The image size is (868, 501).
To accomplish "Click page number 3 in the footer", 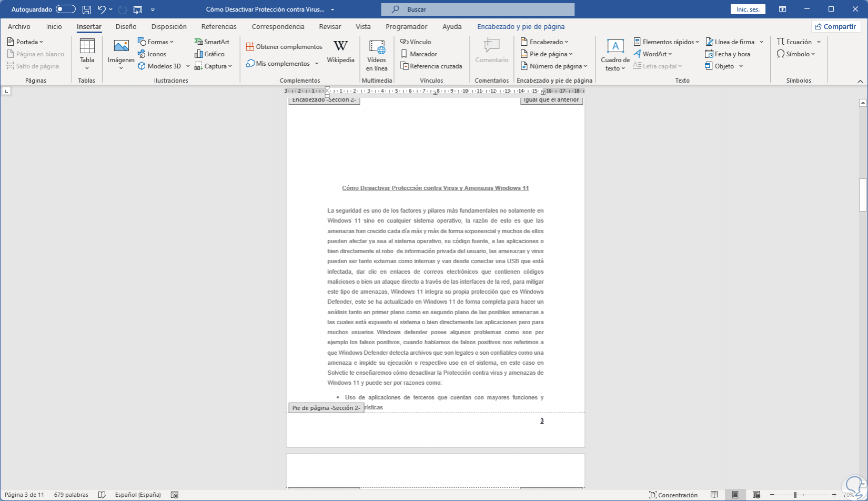I will pos(542,420).
